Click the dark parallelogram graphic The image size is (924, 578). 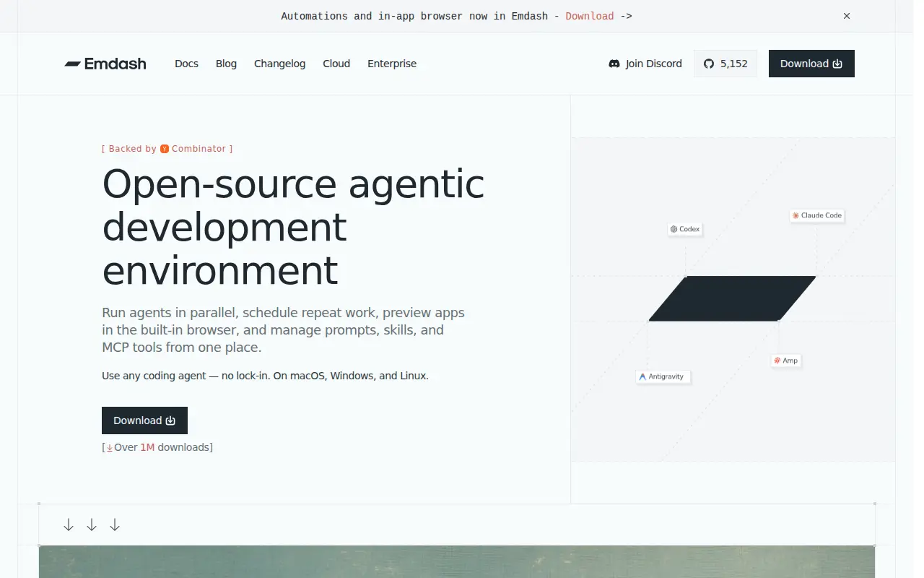coord(732,298)
